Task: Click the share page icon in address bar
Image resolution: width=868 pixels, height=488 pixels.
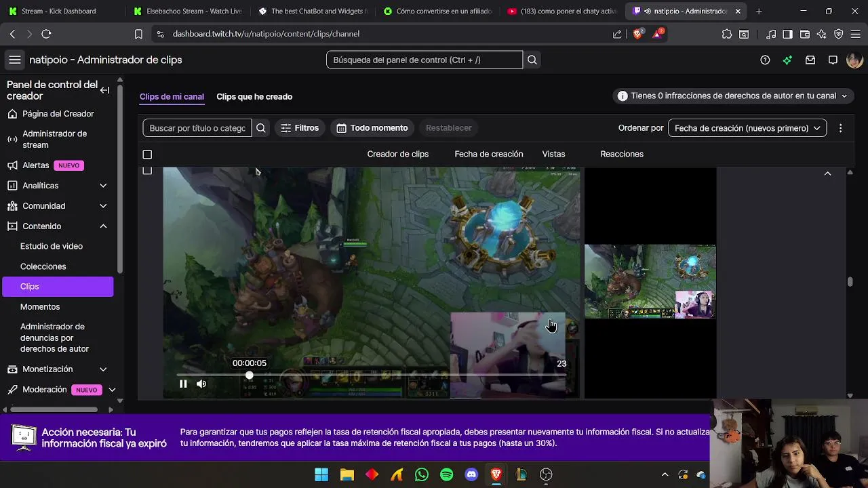Action: 617,34
